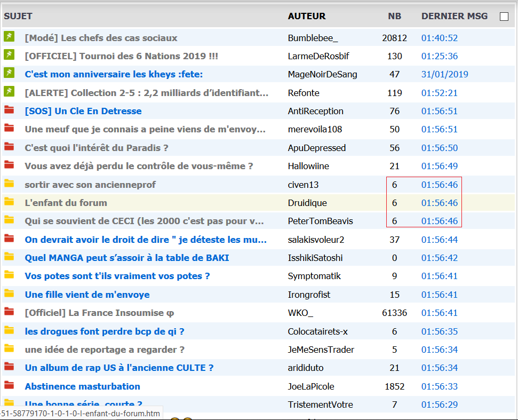518x420 pixels.
Task: Click the yellow folder icon beside sortir avec son ancienneprof
Action: pyautogui.click(x=9, y=184)
